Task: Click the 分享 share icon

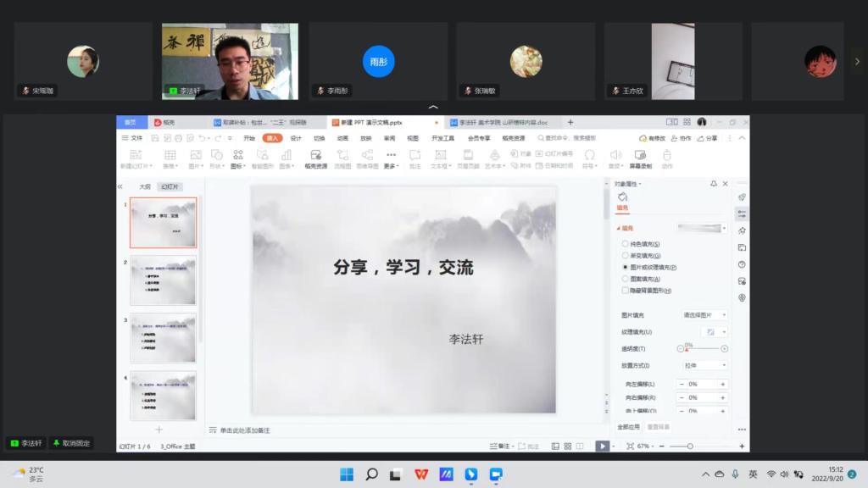Action: click(x=708, y=138)
